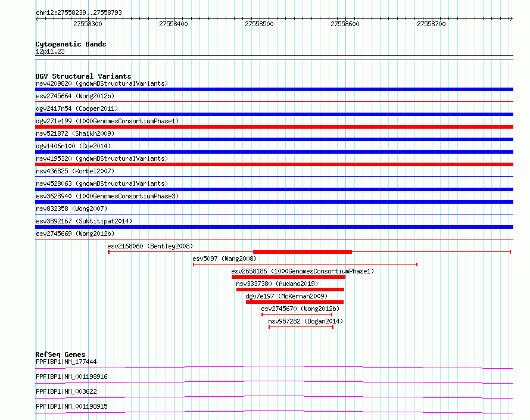The width and height of the screenshot is (530, 420).
Task: Open variant esv2168060 (Bentley2008) label
Action: click(x=150, y=246)
